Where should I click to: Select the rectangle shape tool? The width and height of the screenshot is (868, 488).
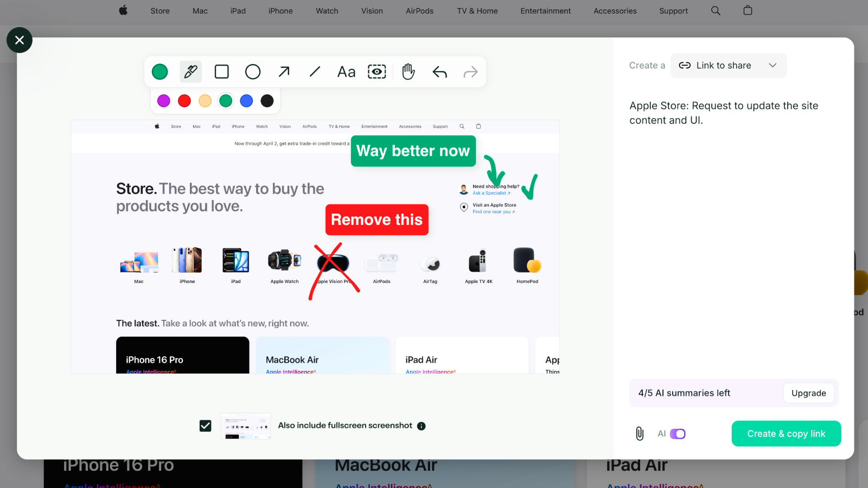point(221,72)
